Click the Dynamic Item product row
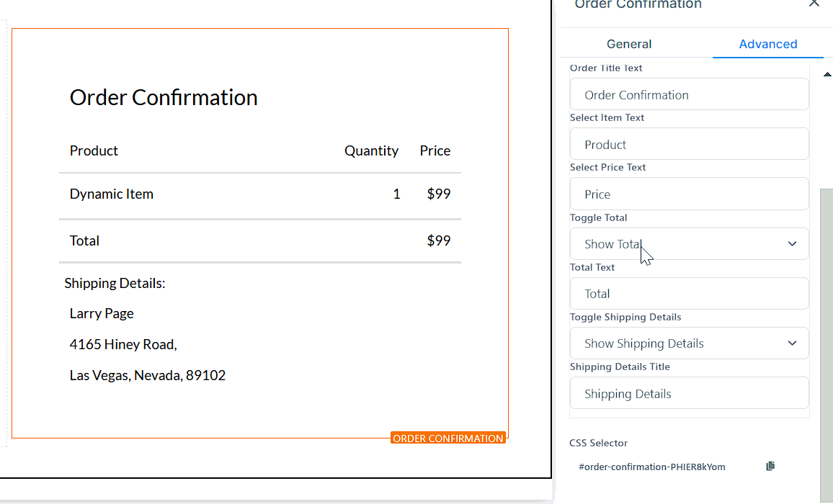This screenshot has width=833, height=504. (x=112, y=194)
